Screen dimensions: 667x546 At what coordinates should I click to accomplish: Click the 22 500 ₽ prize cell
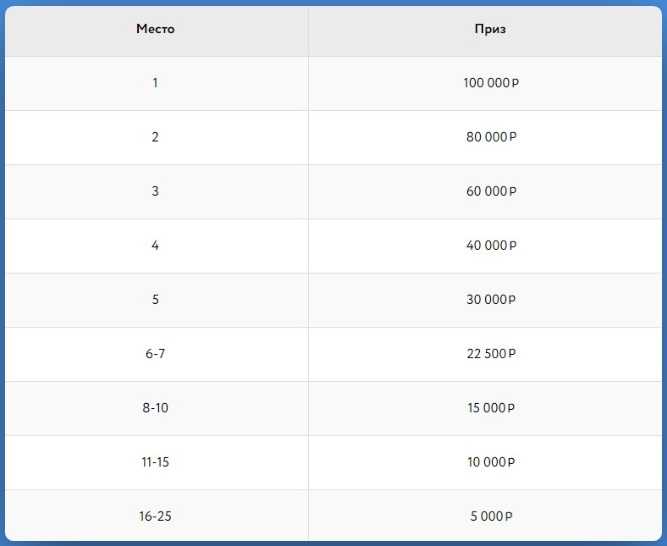coord(490,354)
